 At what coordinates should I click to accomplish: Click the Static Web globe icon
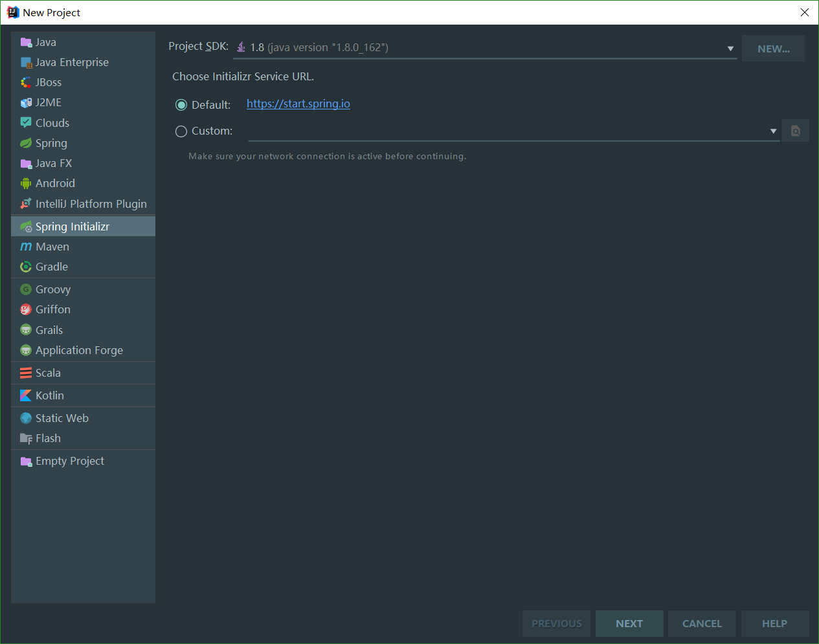tap(26, 418)
